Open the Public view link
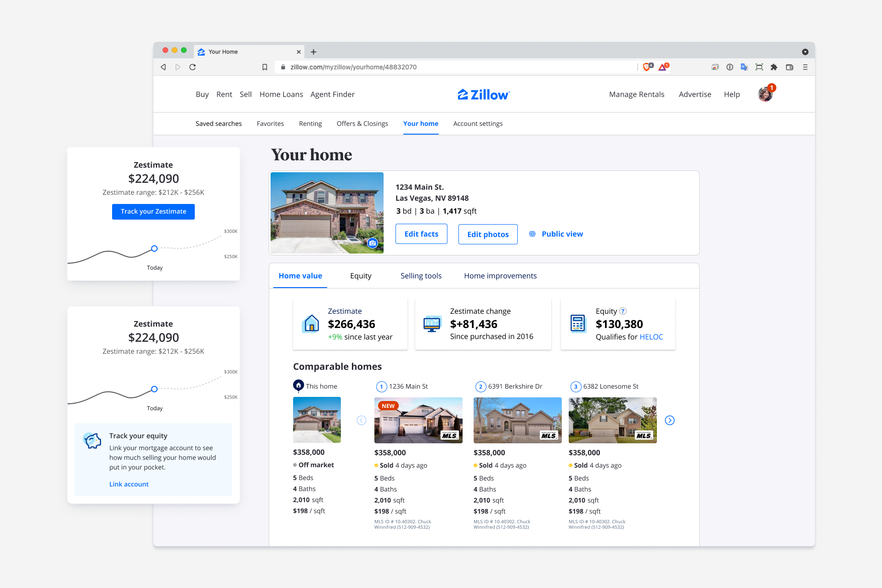 (x=562, y=234)
